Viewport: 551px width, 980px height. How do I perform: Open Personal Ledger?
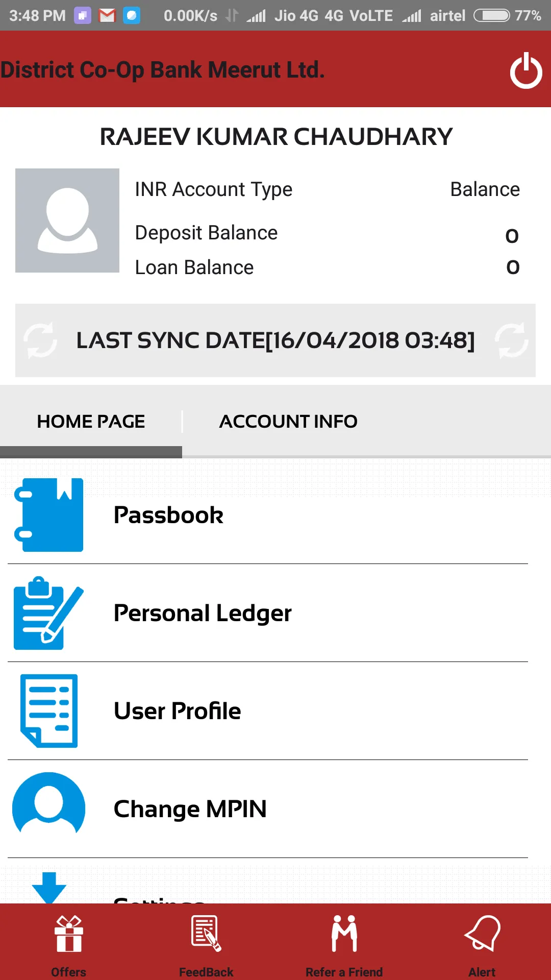(x=203, y=614)
